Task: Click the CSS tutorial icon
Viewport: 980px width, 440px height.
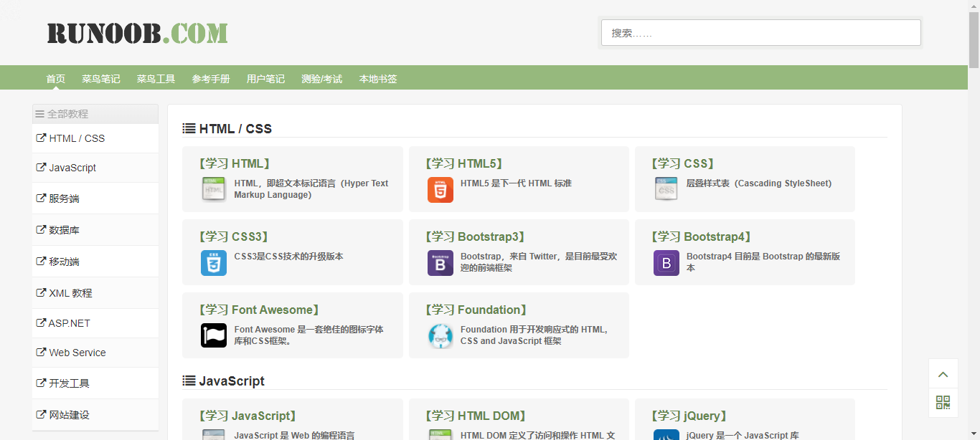Action: (x=666, y=189)
